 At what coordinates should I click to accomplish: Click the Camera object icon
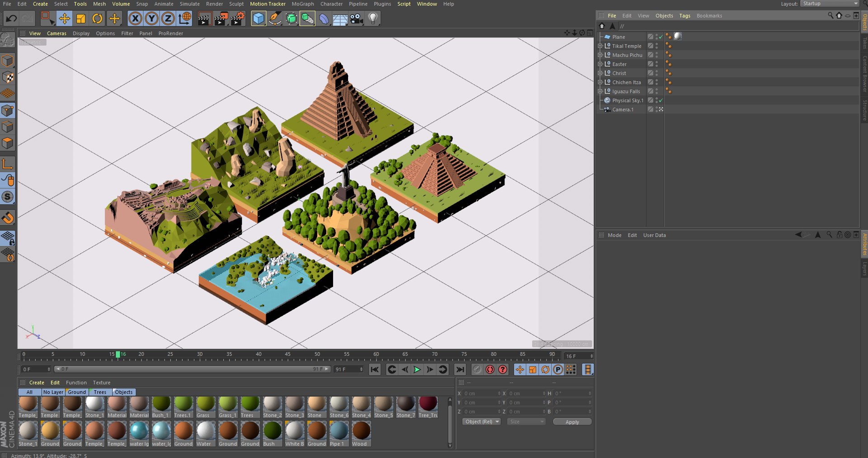tap(357, 19)
